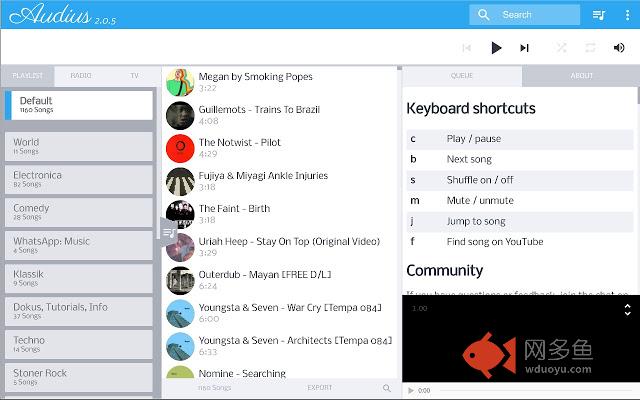
Task: Select the Klassik playlist
Action: click(x=79, y=278)
